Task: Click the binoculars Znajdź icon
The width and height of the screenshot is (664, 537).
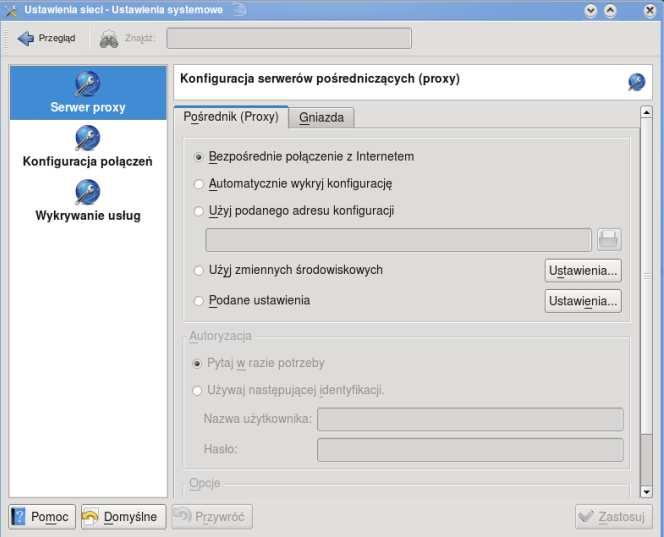Action: point(109,39)
